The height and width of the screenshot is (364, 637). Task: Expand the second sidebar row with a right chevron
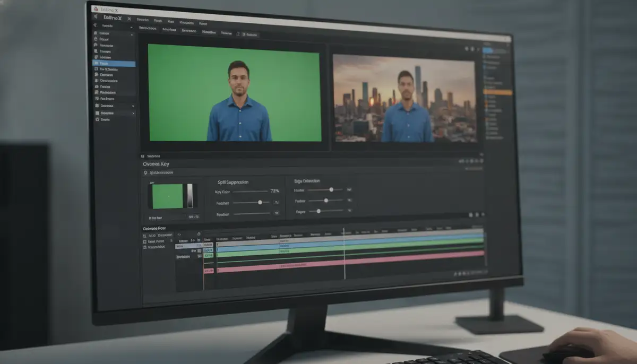tap(133, 113)
